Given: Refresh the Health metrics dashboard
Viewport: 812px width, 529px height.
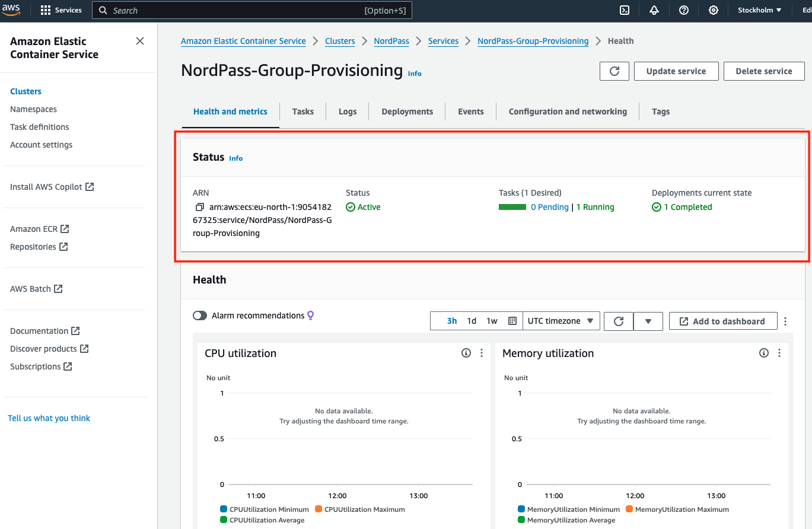Looking at the screenshot, I should [x=619, y=321].
